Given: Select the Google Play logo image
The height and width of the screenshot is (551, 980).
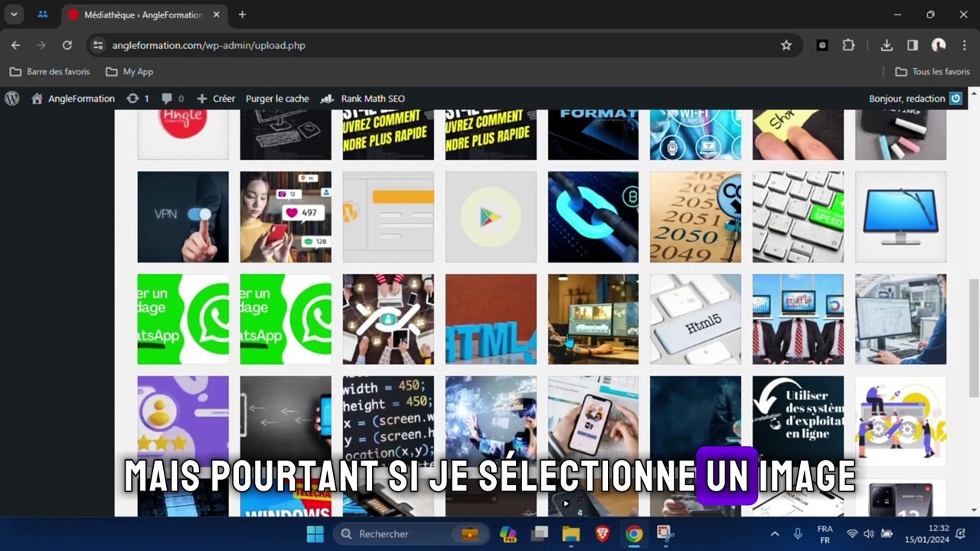Looking at the screenshot, I should tap(491, 217).
